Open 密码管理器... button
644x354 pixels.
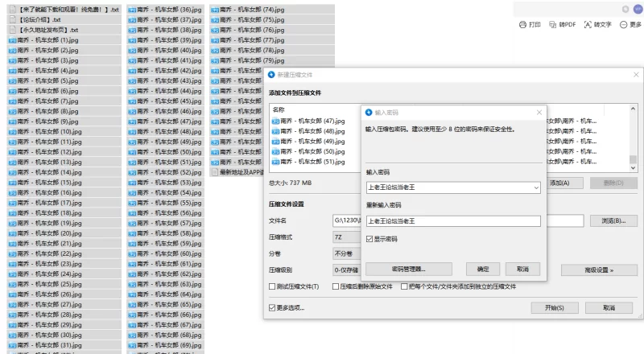click(x=409, y=270)
